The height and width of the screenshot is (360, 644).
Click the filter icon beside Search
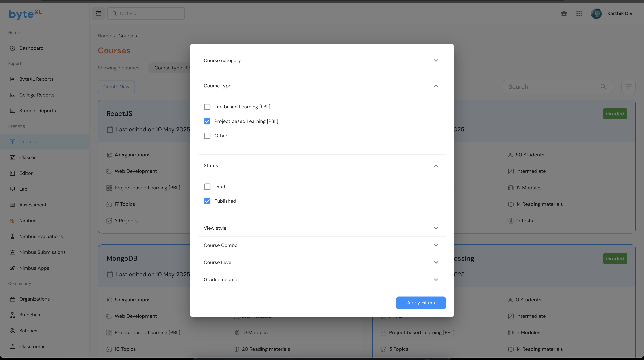(x=628, y=87)
